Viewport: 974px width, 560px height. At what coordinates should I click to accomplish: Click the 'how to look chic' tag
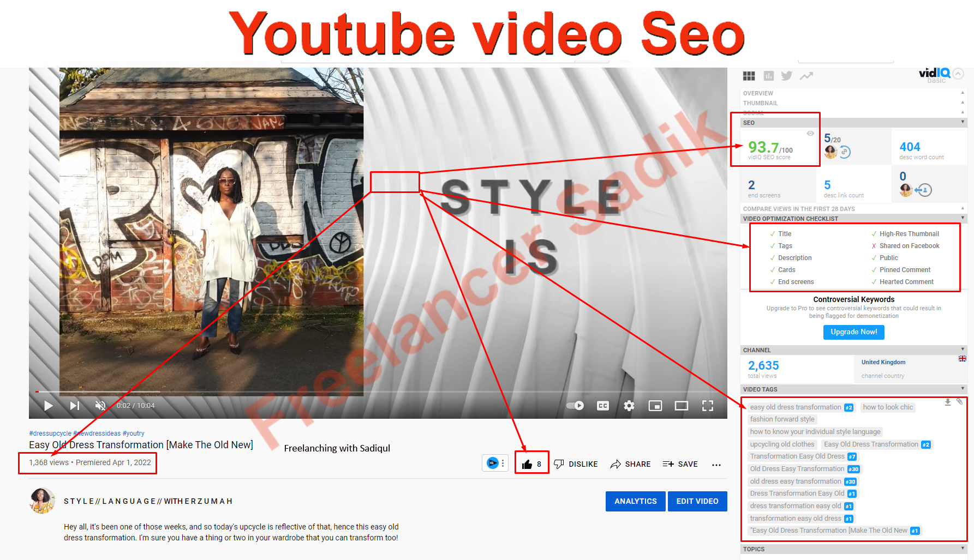click(888, 407)
